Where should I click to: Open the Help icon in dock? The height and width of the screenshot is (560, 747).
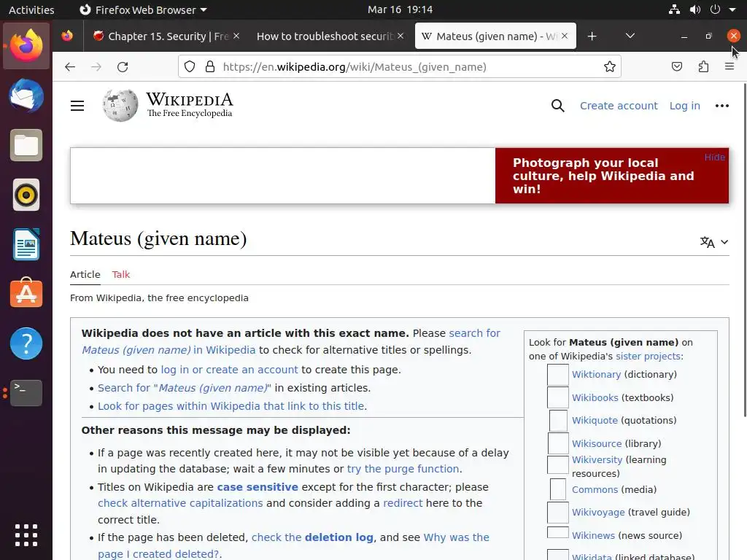coord(26,343)
